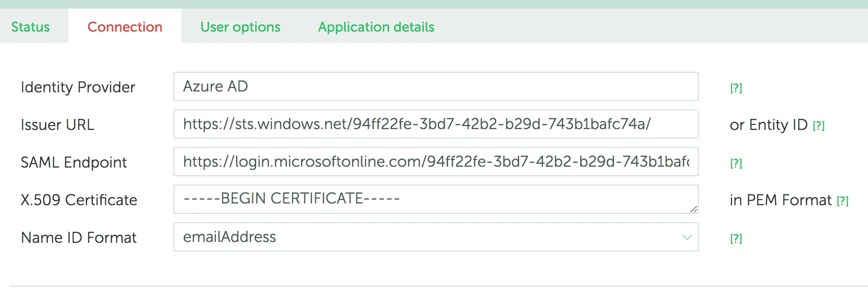Open the User options tab
Screen dimensions: 868x289
(x=240, y=27)
